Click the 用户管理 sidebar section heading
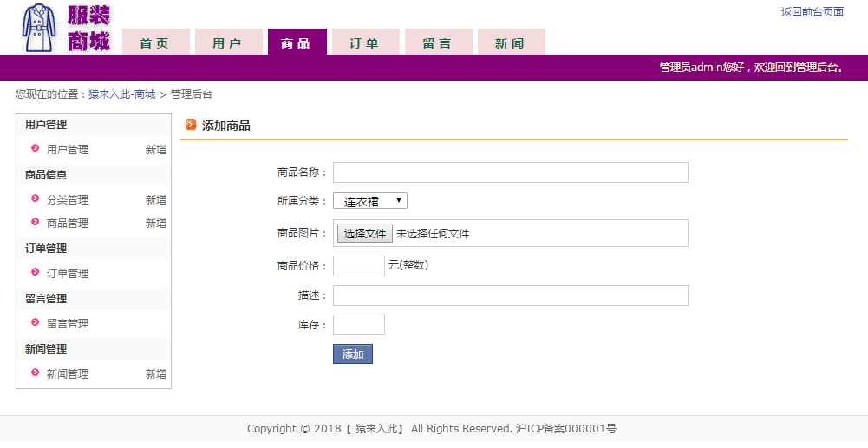Image resolution: width=868 pixels, height=448 pixels. 46,125
